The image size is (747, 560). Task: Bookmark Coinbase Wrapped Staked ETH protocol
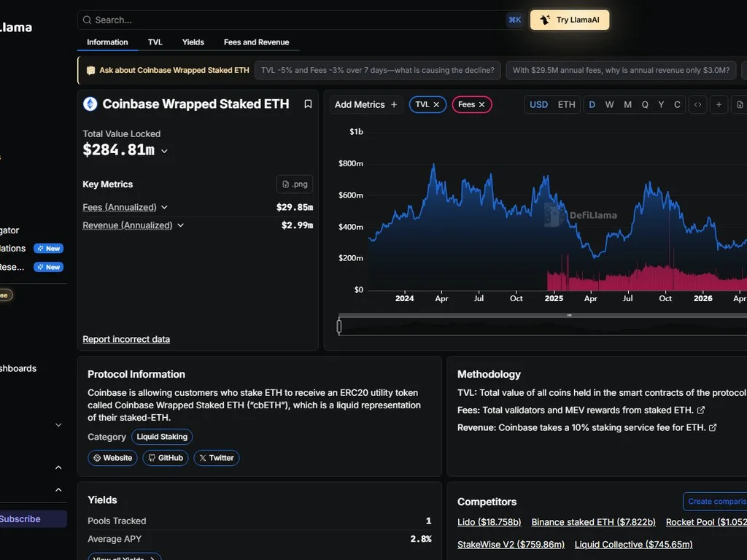pos(308,104)
